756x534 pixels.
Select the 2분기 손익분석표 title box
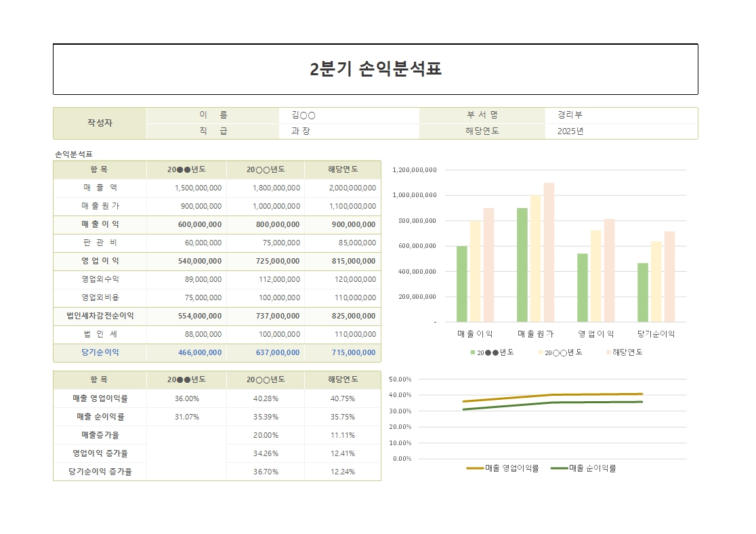pyautogui.click(x=375, y=69)
